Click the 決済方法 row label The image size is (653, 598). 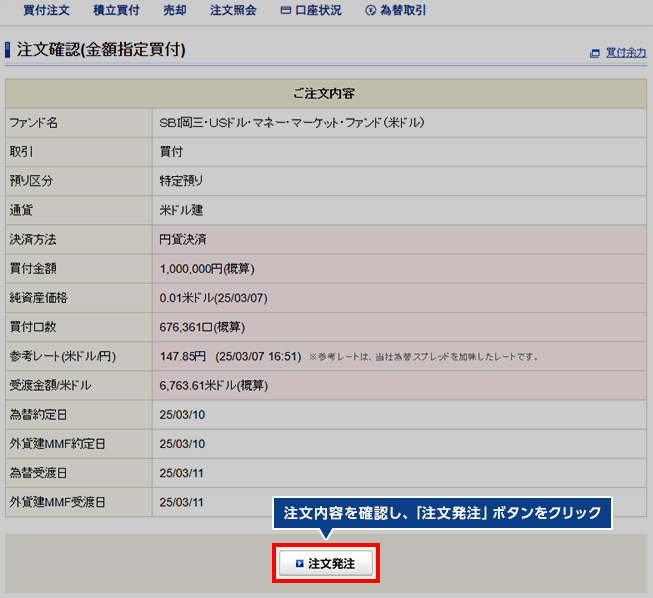[33, 239]
